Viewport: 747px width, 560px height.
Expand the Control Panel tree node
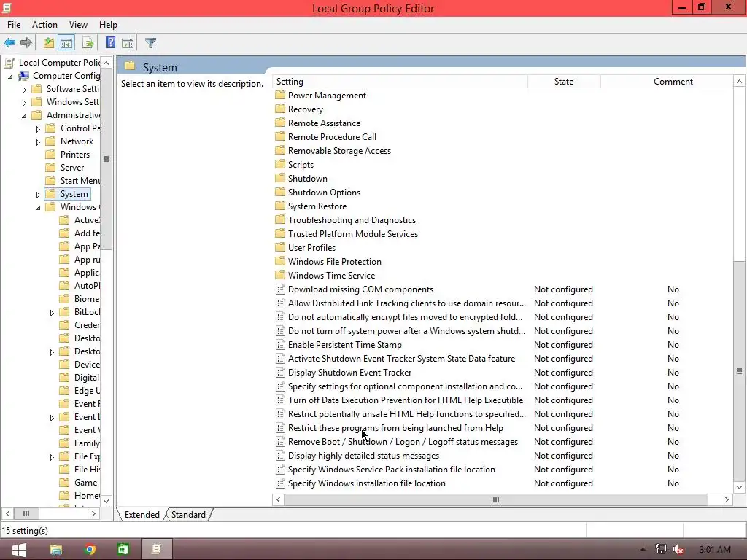(x=38, y=128)
